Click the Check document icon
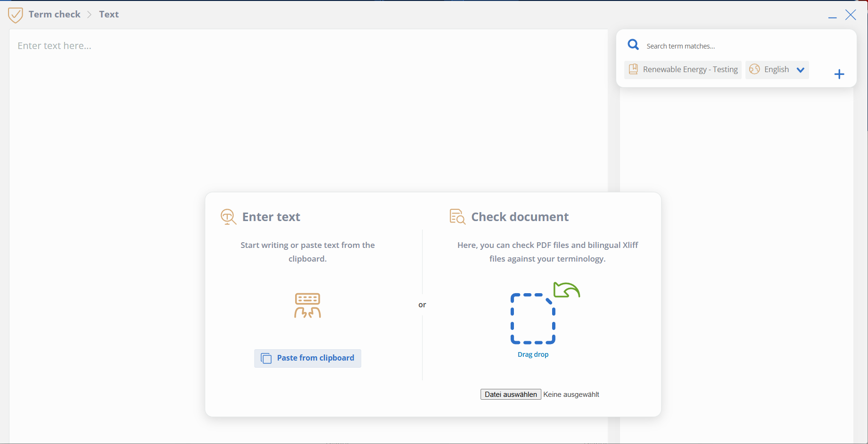This screenshot has width=868, height=444. [457, 217]
